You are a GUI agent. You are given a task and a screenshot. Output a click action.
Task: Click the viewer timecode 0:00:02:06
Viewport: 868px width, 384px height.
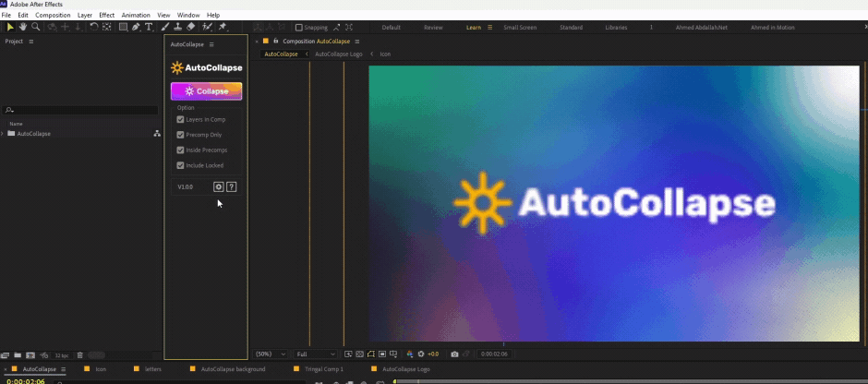click(495, 354)
